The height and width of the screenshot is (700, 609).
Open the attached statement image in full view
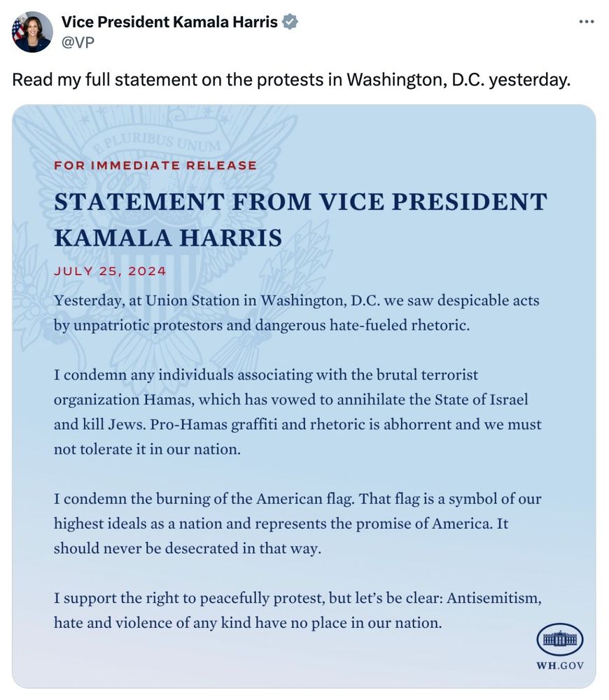point(304,396)
